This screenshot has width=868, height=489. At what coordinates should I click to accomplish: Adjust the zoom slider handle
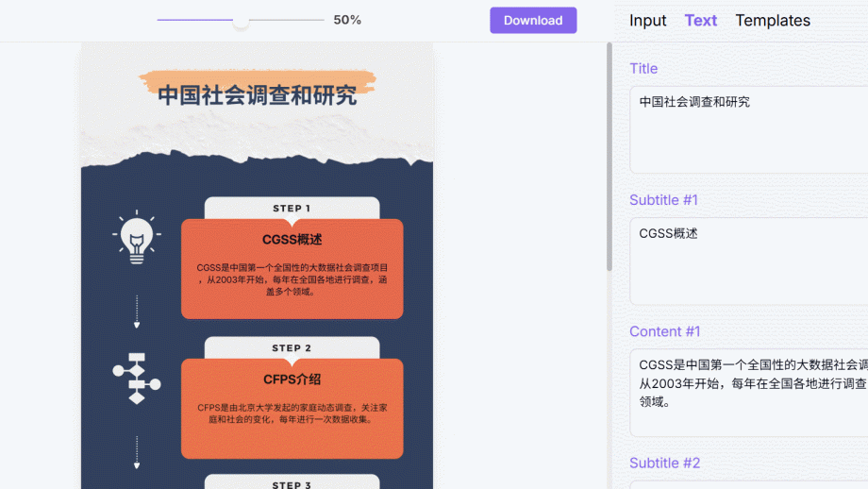pos(241,21)
